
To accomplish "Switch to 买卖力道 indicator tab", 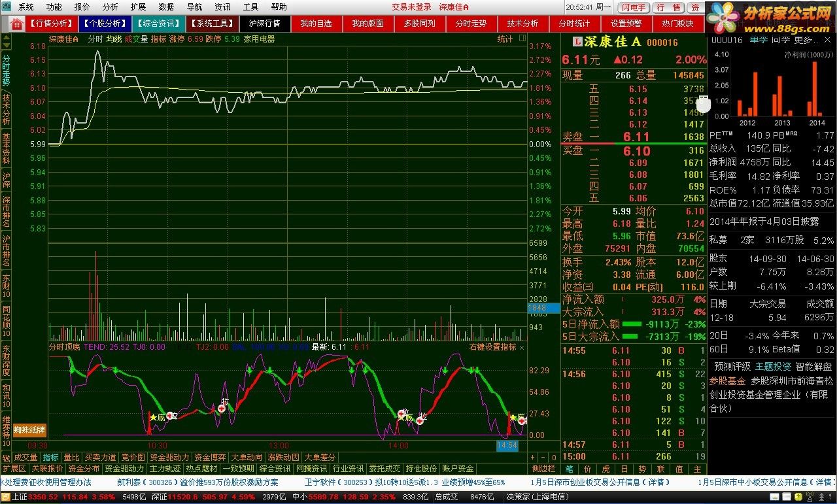I will (100, 458).
